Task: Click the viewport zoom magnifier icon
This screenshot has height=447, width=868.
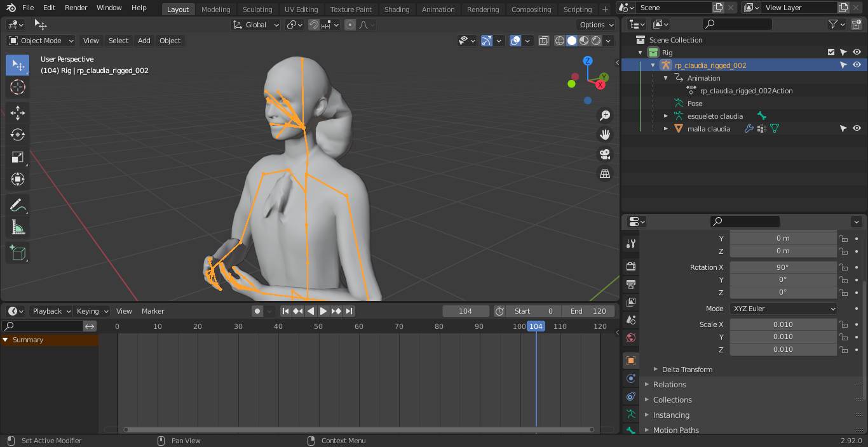Action: tap(605, 115)
